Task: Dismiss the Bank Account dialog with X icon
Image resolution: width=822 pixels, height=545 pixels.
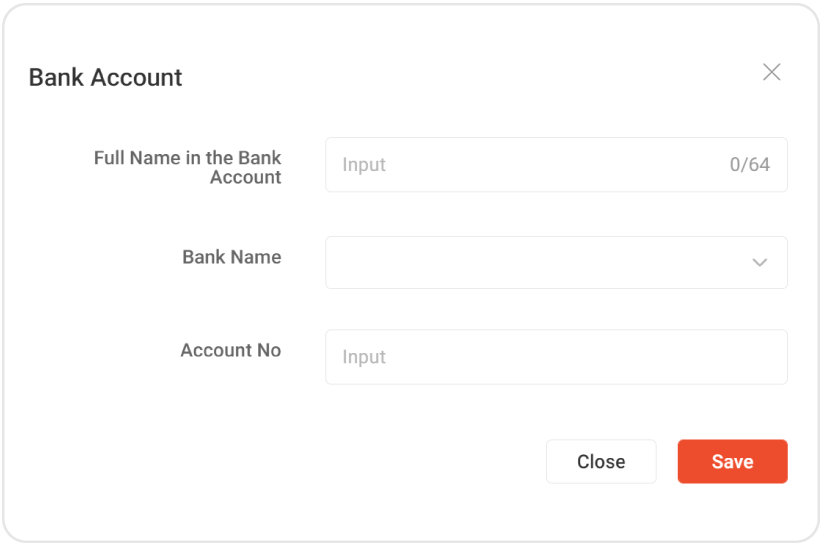Action: pyautogui.click(x=771, y=72)
